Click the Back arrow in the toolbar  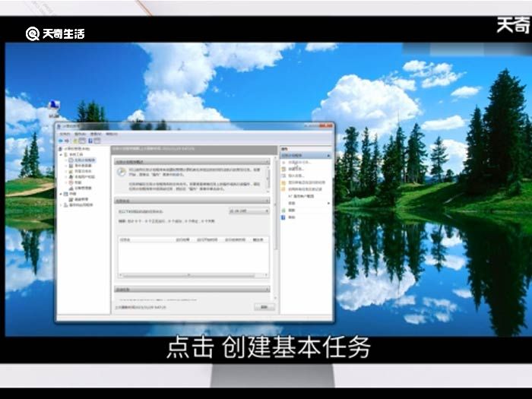tap(61, 141)
